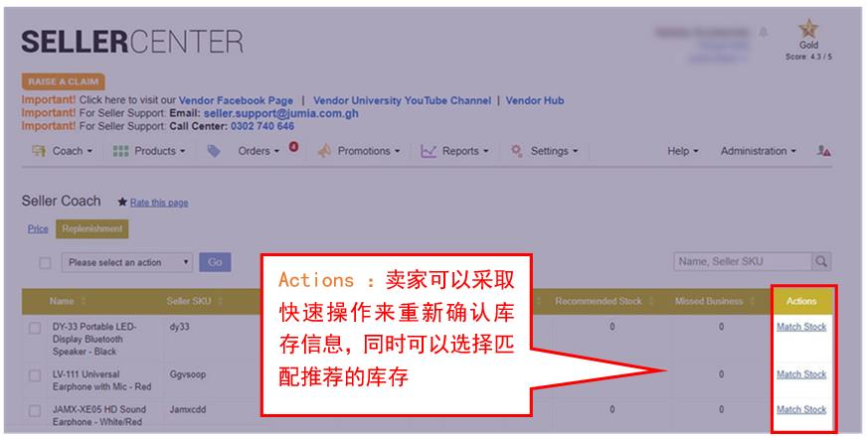Open the Vendor Hub link
Screen dimensions: 868x436
pos(535,100)
